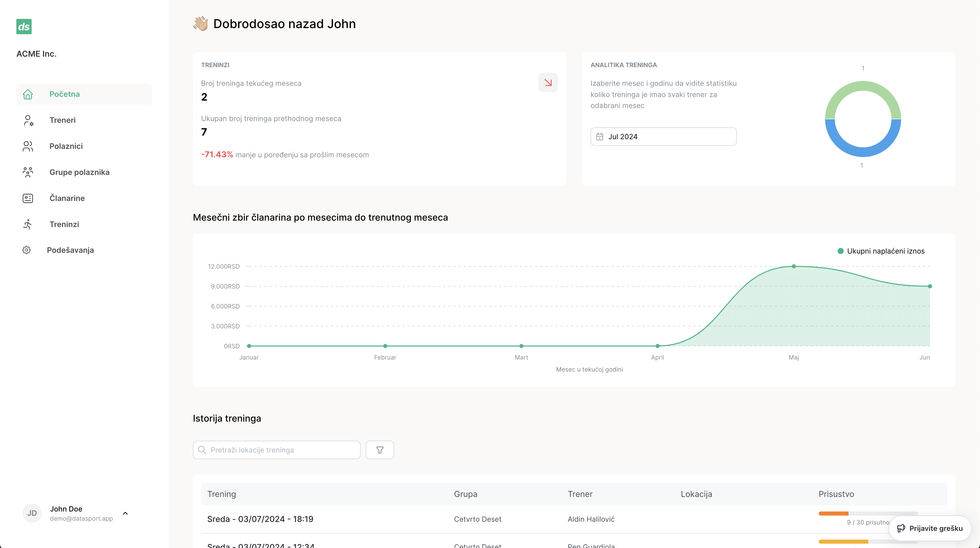980x548 pixels.
Task: Click the Januar data point on chart
Action: (x=249, y=346)
